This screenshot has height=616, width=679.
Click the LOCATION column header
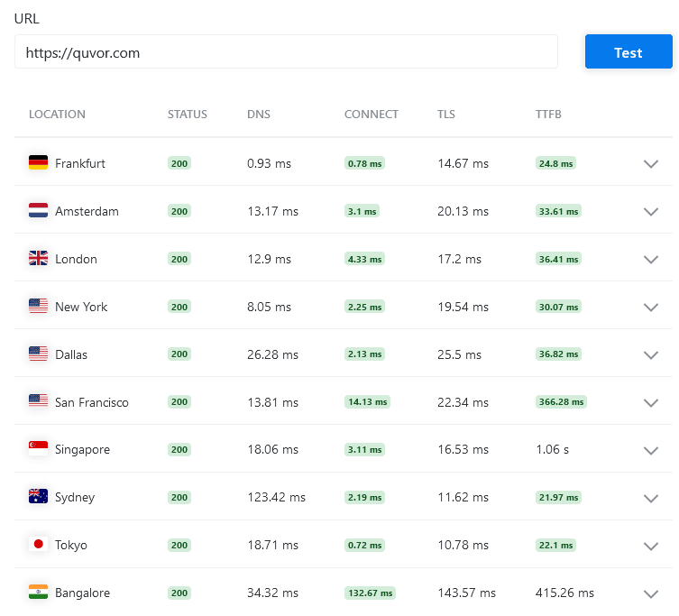point(57,115)
